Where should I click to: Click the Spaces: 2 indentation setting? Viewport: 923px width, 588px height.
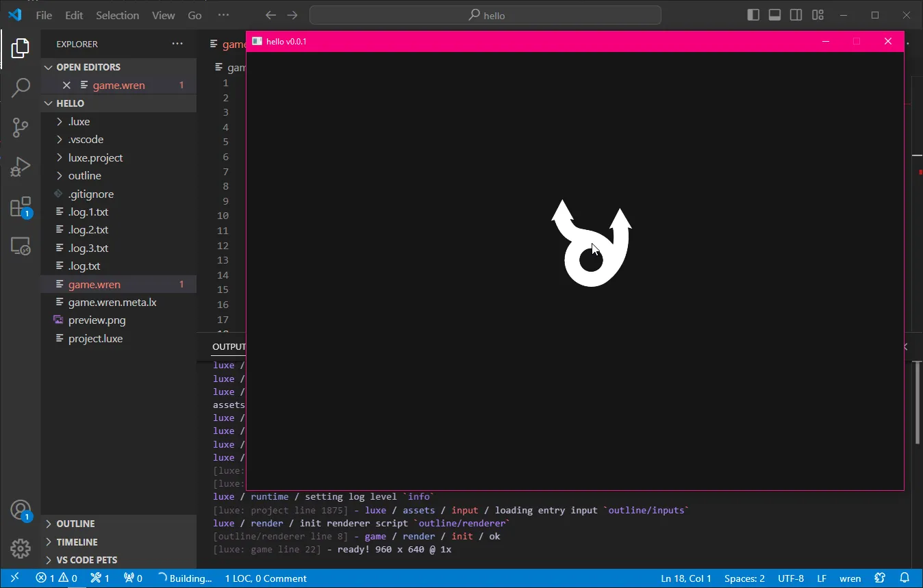(x=744, y=578)
